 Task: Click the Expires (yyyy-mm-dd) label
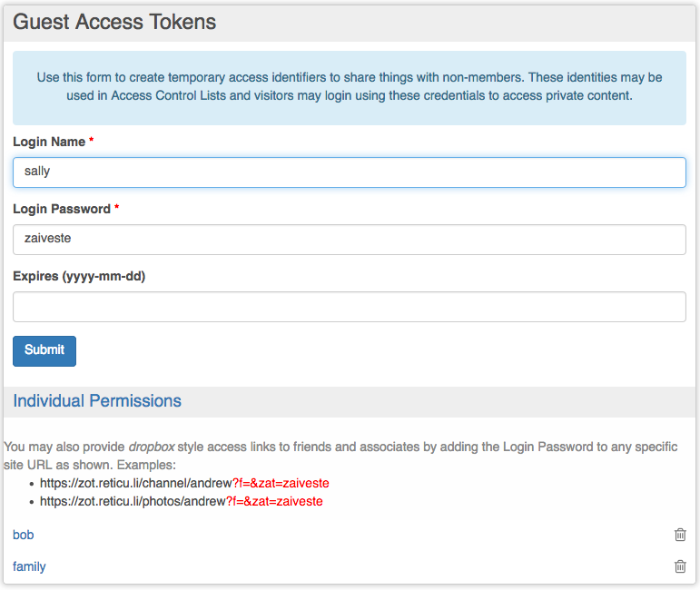click(x=79, y=276)
